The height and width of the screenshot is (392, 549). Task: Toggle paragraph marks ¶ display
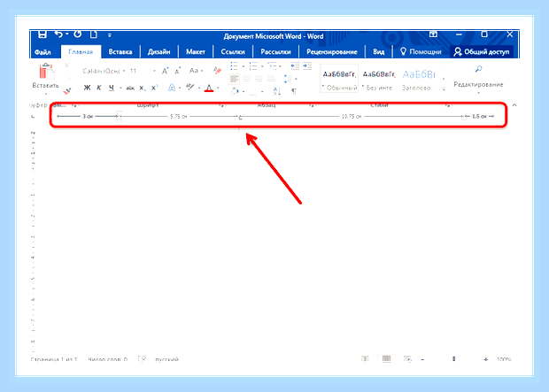click(x=294, y=92)
